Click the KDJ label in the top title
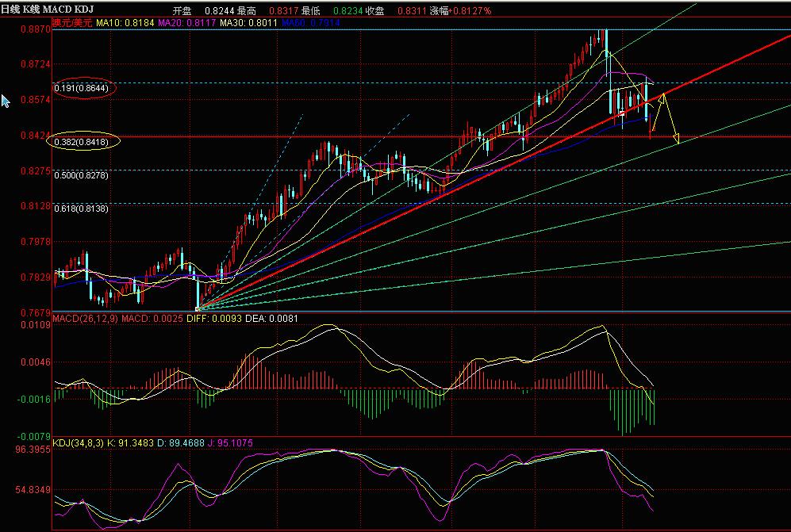The image size is (791, 532). coord(84,9)
